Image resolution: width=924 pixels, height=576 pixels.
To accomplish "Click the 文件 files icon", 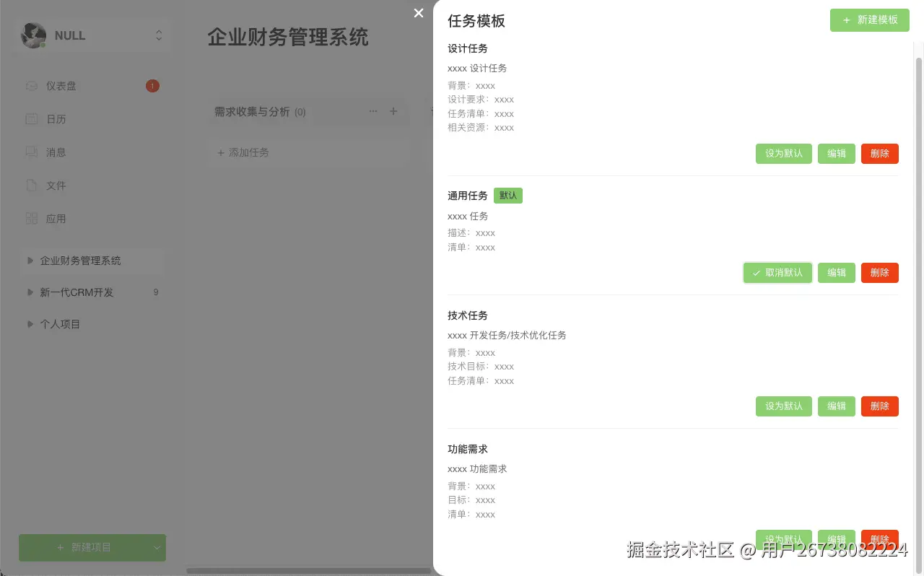I will pyautogui.click(x=32, y=185).
